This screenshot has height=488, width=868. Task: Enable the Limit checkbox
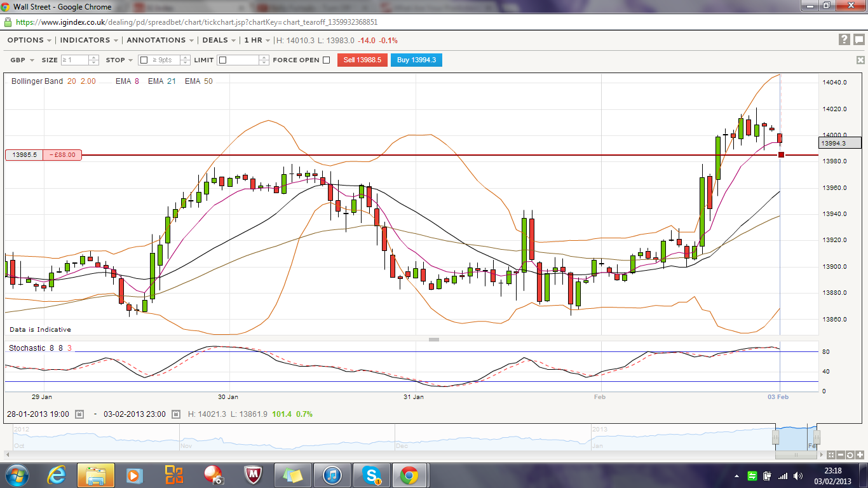222,60
